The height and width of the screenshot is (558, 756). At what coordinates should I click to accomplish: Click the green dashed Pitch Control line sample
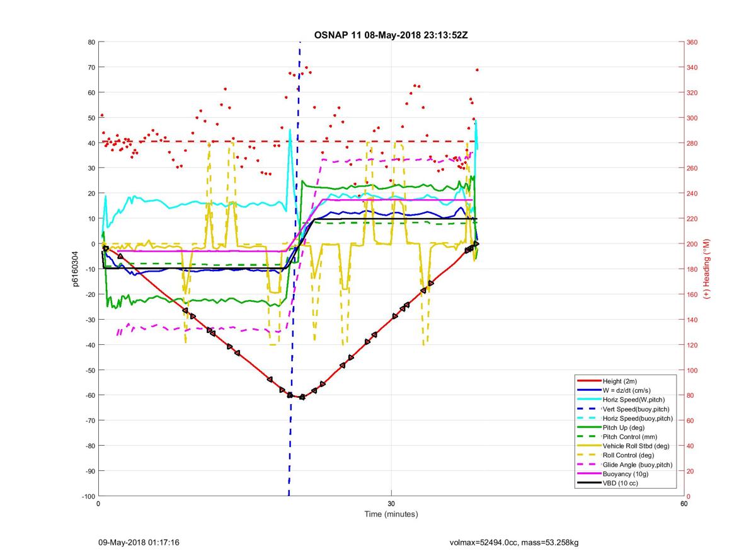click(588, 436)
